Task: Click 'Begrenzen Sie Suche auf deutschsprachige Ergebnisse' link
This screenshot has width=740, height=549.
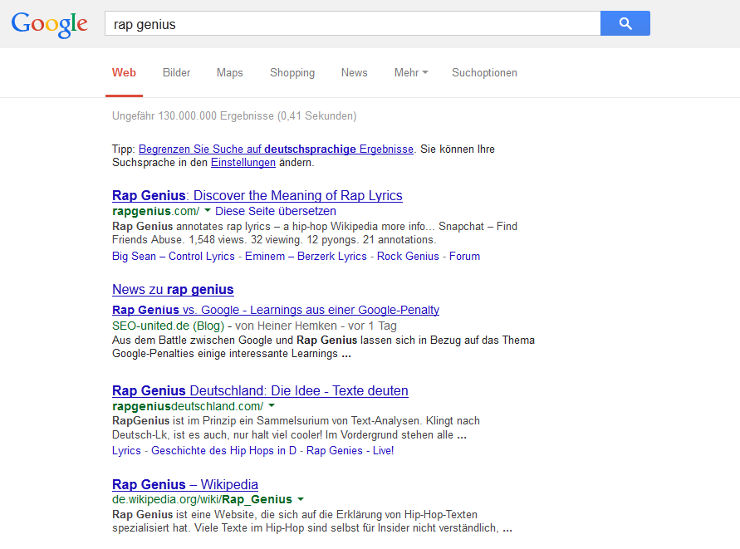Action: [x=276, y=149]
